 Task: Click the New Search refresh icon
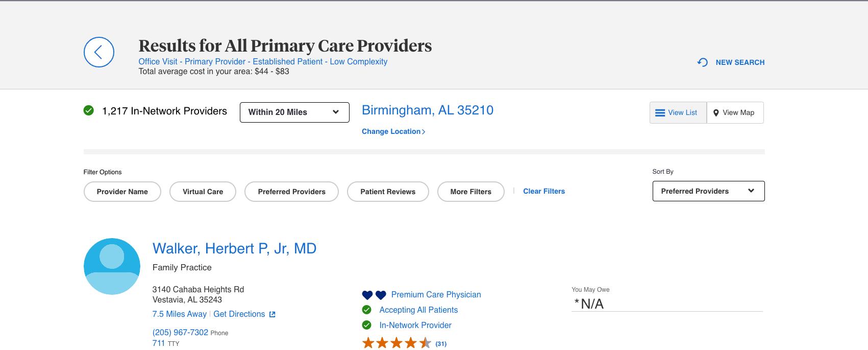point(703,62)
